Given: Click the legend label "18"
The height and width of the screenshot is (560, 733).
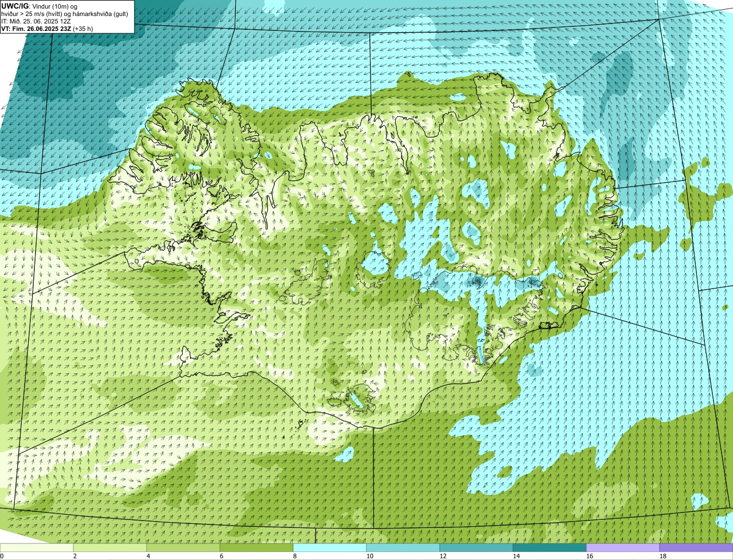Looking at the screenshot, I should coord(663,556).
